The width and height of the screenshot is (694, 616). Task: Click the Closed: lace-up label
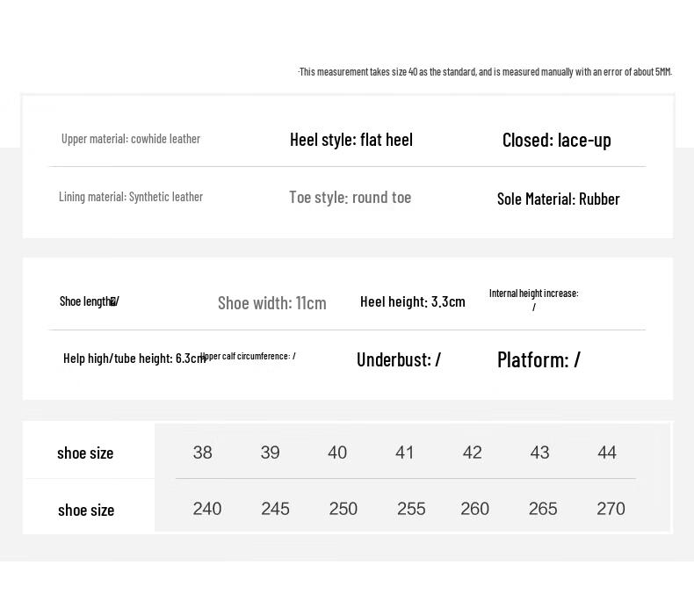coord(556,141)
